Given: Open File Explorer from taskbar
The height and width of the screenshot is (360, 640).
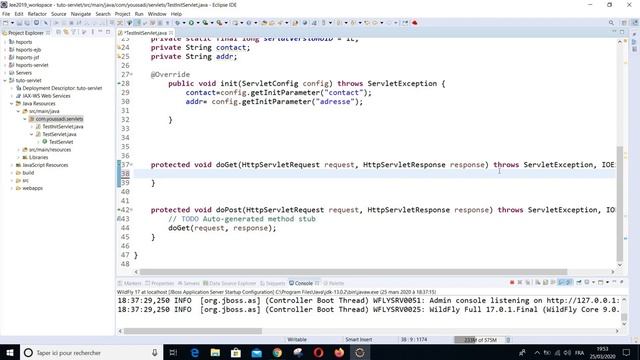Looking at the screenshot, I should click(215, 353).
